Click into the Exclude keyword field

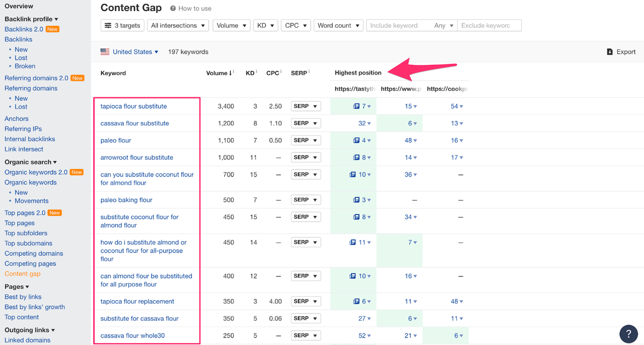point(489,25)
